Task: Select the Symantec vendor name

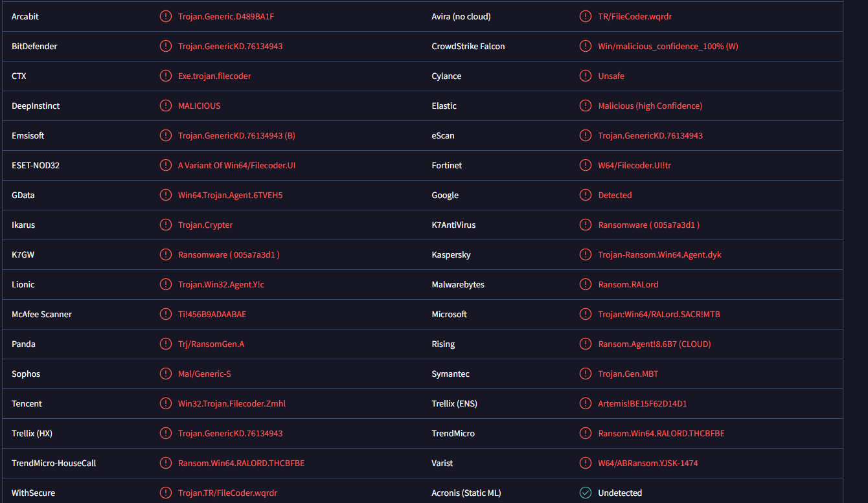Action: tap(451, 374)
